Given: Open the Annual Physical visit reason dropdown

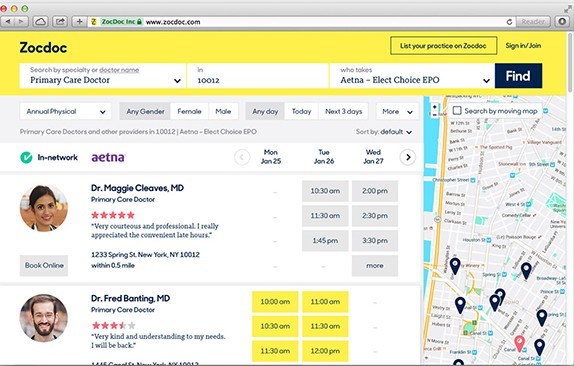Looking at the screenshot, I should (x=65, y=111).
